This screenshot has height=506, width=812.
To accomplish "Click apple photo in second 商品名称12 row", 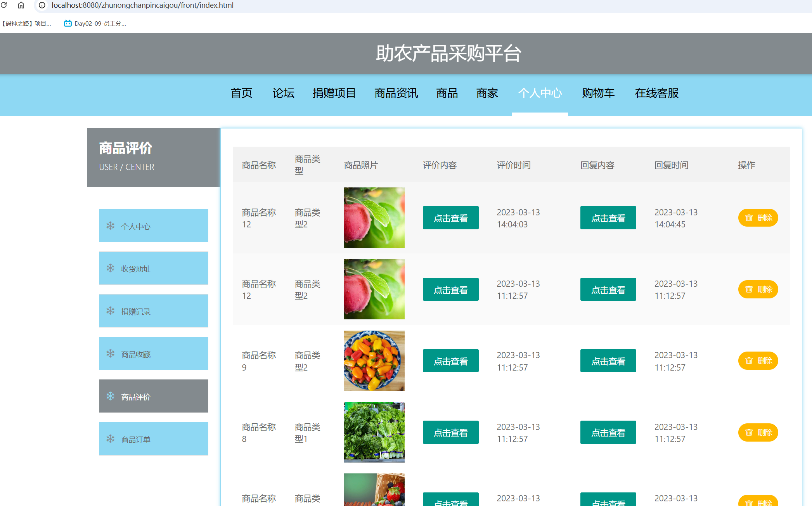I will click(374, 289).
